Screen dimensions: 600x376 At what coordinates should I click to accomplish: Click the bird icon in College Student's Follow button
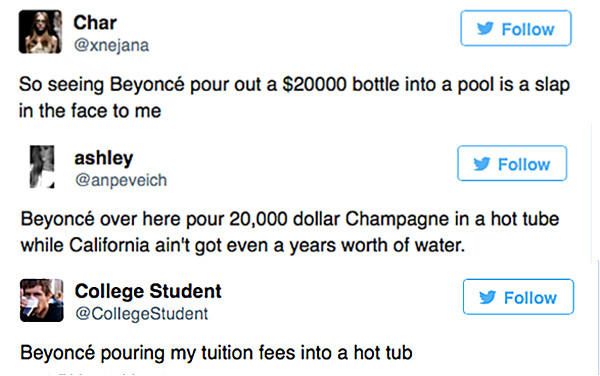[488, 297]
